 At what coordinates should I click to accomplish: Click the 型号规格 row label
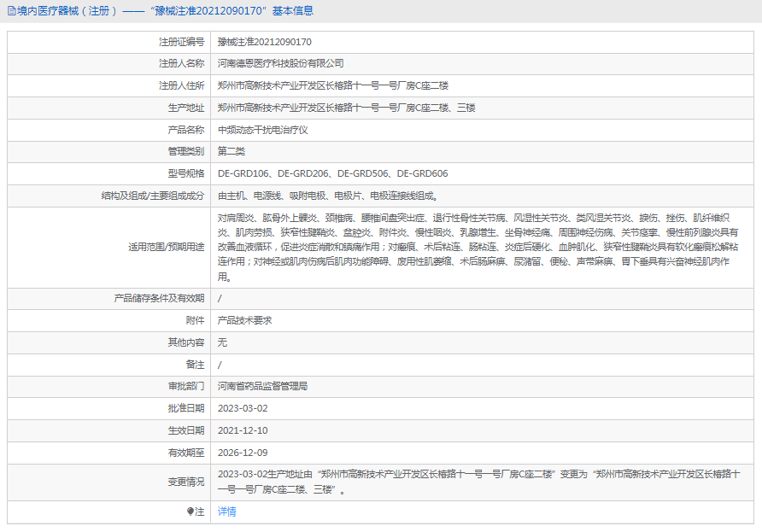point(185,173)
